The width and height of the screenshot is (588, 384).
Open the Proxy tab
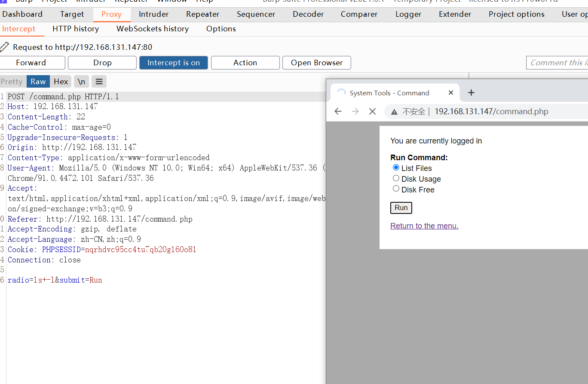point(112,14)
